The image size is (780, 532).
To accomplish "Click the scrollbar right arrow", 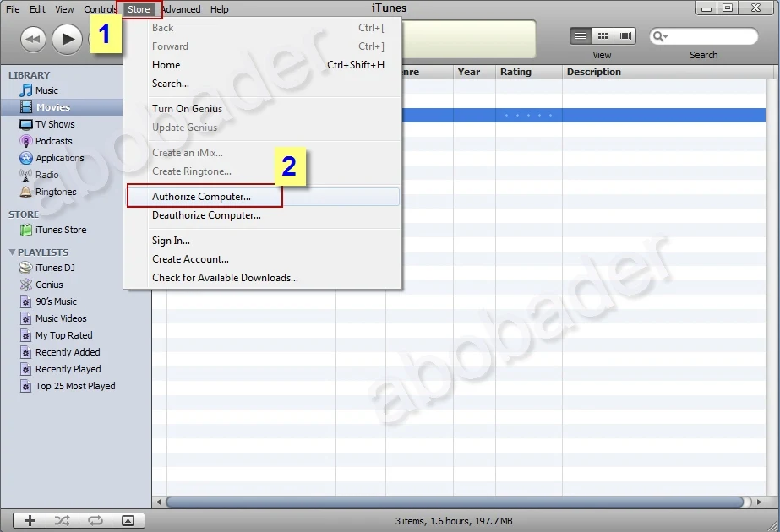I will click(759, 502).
